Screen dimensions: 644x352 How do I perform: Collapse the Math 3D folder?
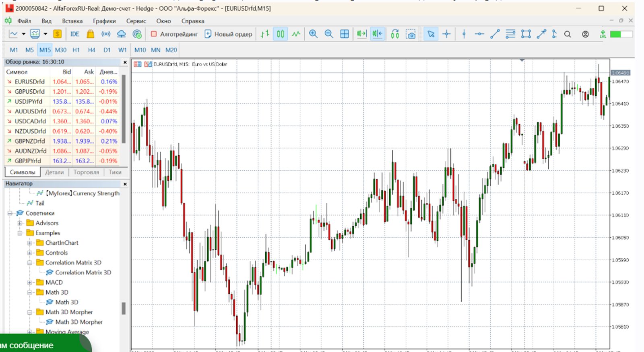click(29, 292)
